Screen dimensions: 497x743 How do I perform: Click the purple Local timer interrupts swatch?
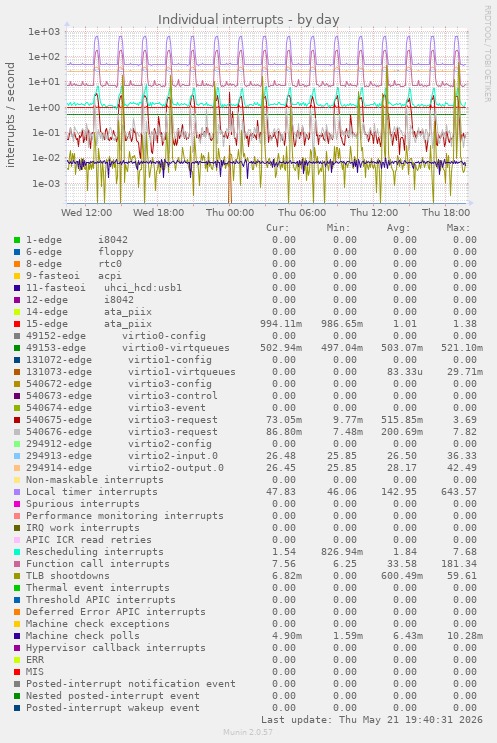click(17, 492)
